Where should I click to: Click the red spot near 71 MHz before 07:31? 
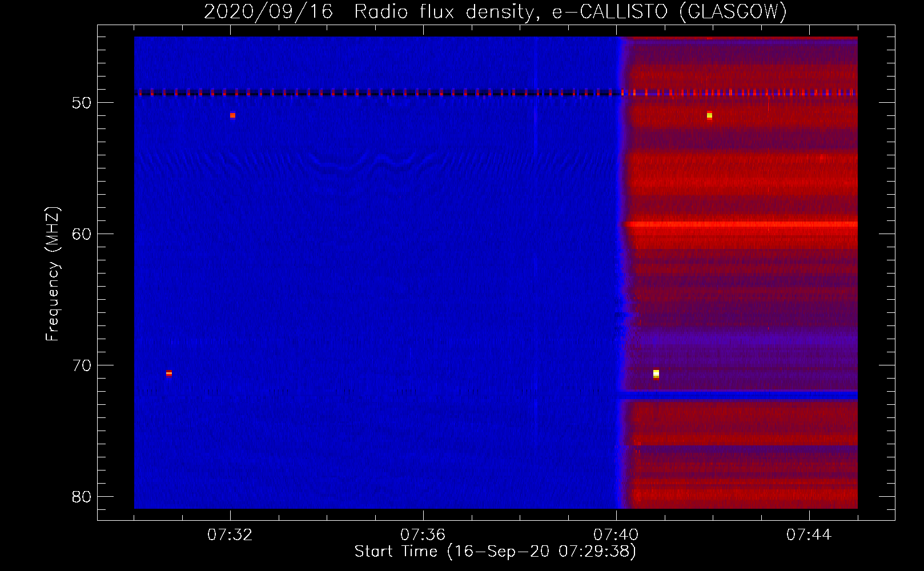tap(169, 373)
